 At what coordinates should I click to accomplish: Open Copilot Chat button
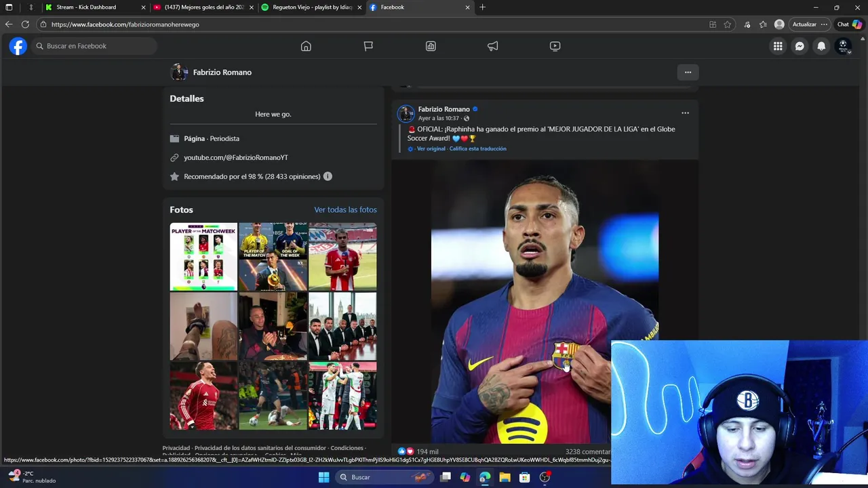coord(850,24)
